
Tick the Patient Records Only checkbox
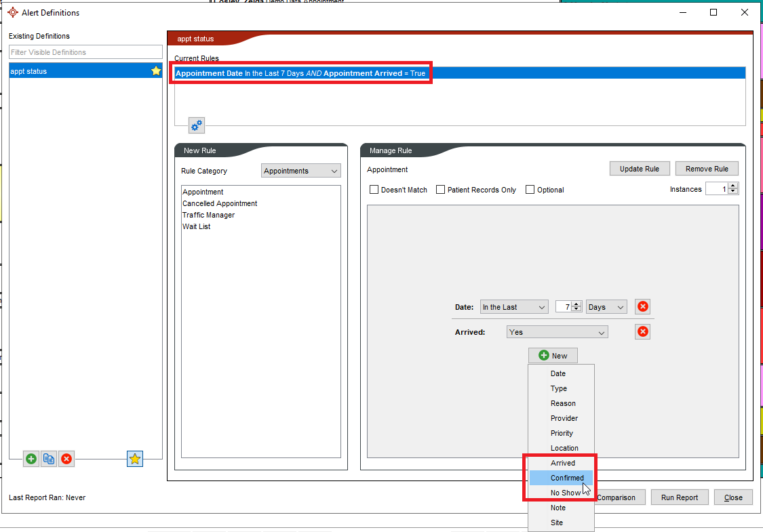440,190
